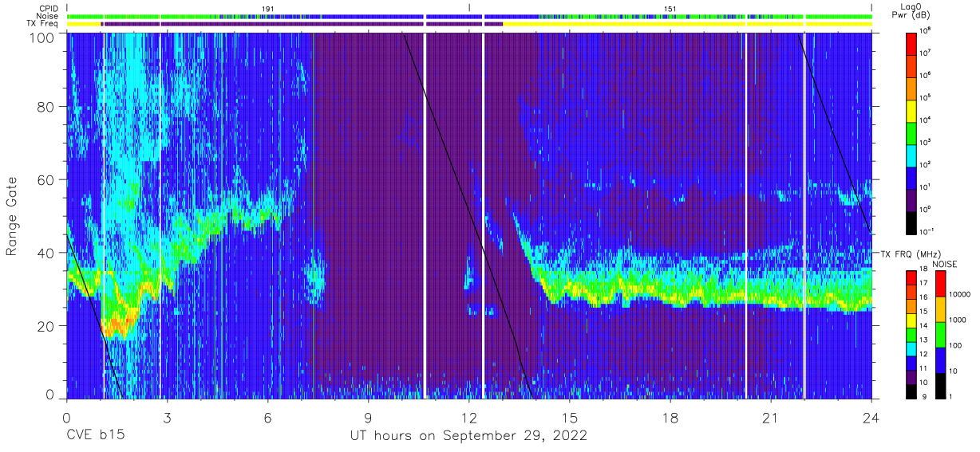Click the green segment of the Lag0 Pwr colorbar
Viewport: 980px width, 452px height.
pyautogui.click(x=911, y=132)
